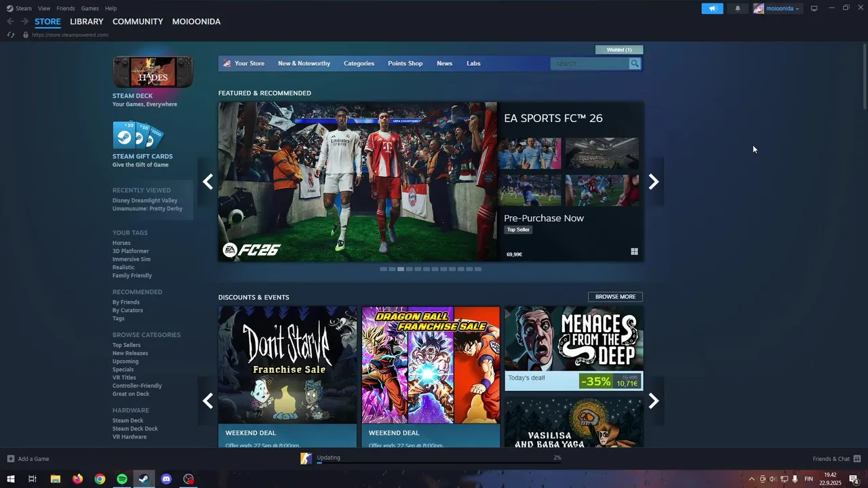Show previous featured game arrow

(208, 182)
